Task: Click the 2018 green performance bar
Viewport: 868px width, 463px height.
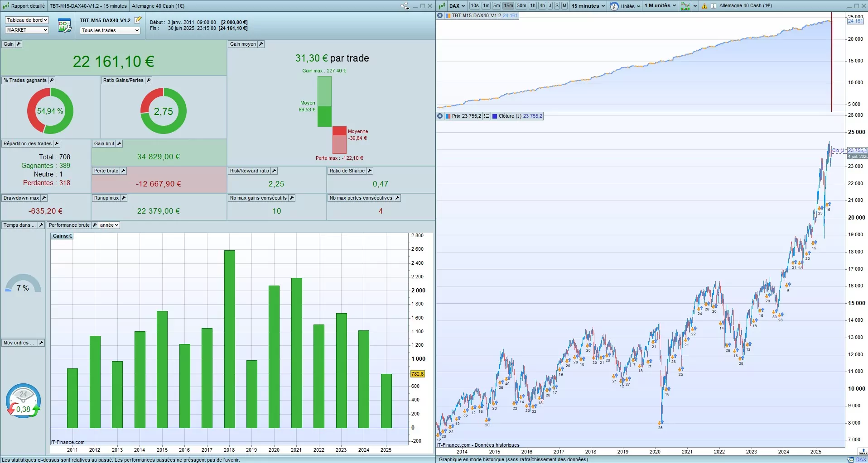Action: [230, 339]
